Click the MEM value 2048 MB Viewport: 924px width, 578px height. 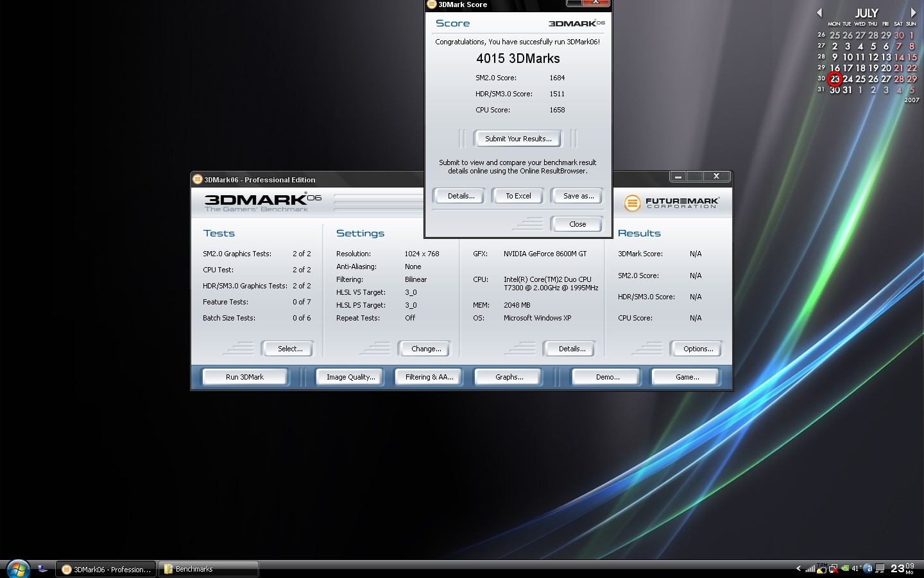tap(517, 305)
